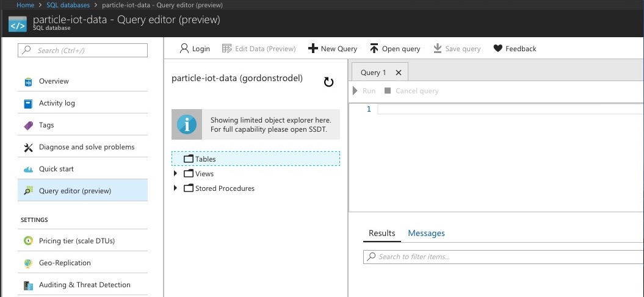Click the Save query download icon

(x=438, y=48)
